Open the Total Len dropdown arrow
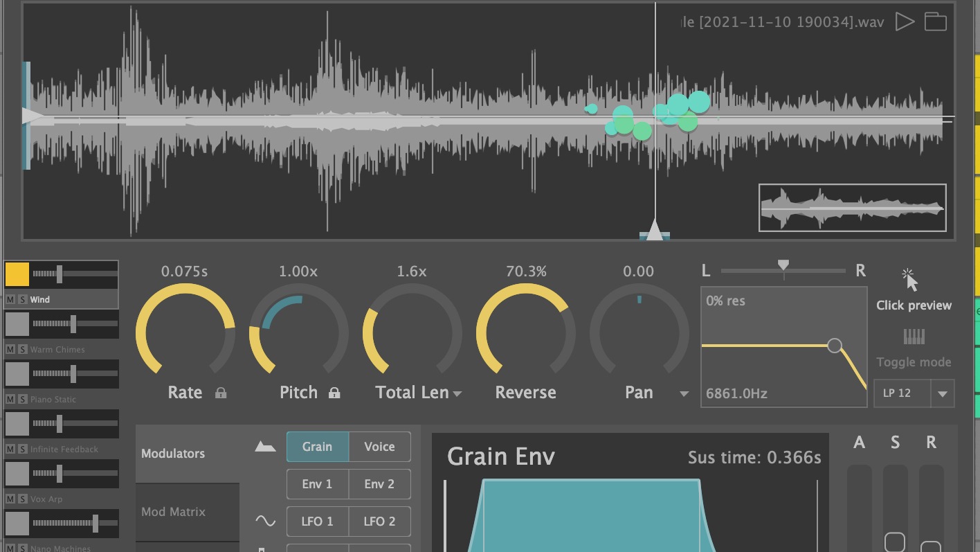The width and height of the screenshot is (980, 552). pyautogui.click(x=457, y=394)
